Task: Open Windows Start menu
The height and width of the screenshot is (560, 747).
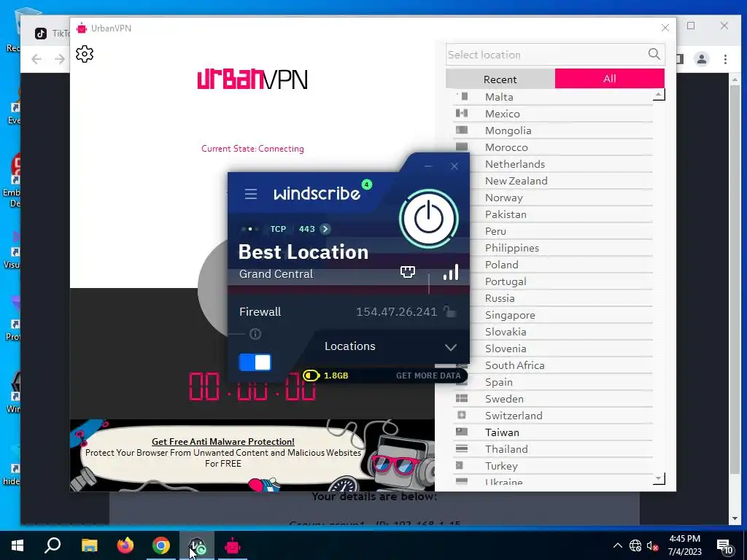Action: [18, 545]
